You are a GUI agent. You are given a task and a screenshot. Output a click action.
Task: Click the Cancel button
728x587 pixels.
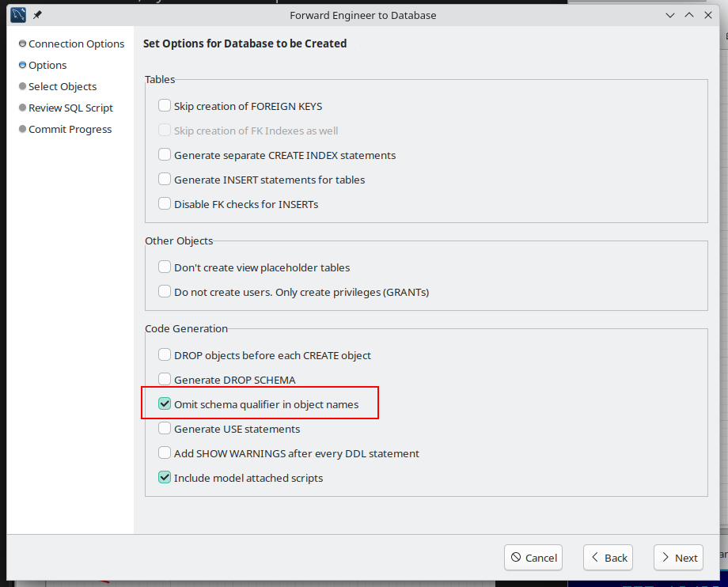(533, 558)
